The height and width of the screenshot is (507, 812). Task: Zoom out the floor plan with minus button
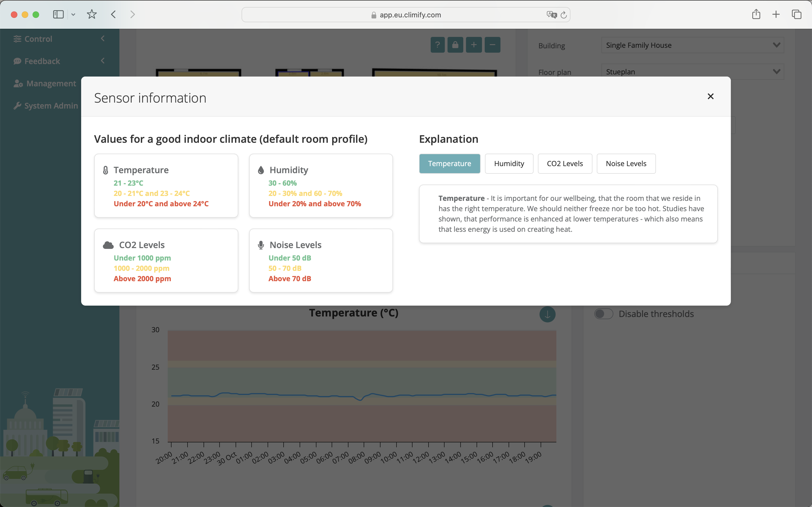pos(493,45)
